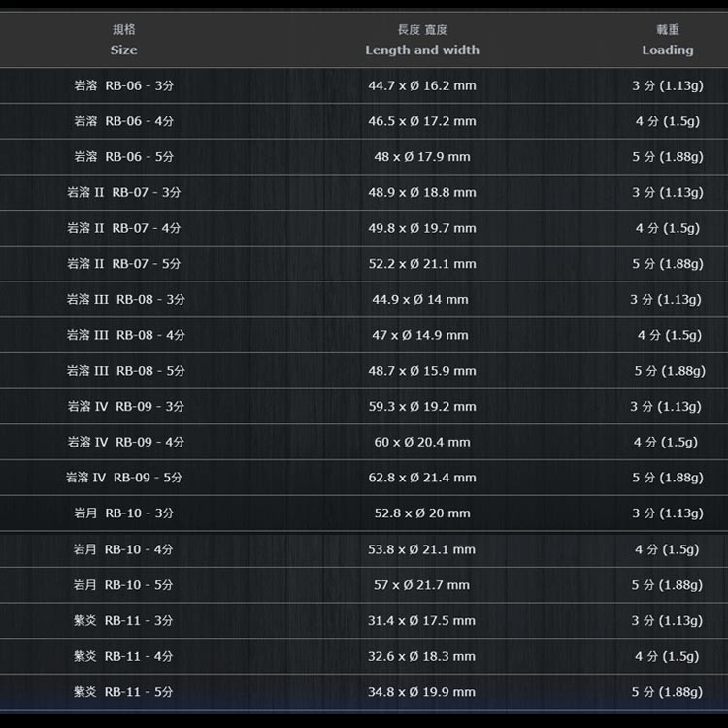Click the 岩溶 II RB-07 - 4分 cell

(x=124, y=228)
